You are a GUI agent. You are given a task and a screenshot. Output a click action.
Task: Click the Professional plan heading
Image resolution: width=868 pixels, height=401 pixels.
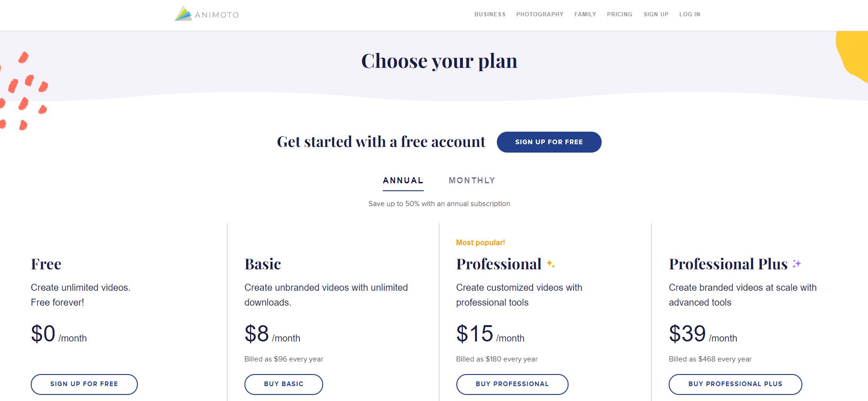pos(499,264)
